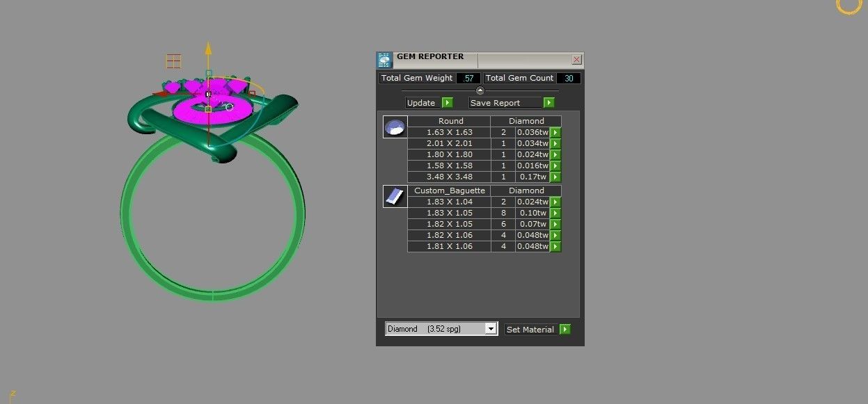This screenshot has height=404, width=868.
Task: Select the 2.01 X 2.01 round size cell
Action: [x=449, y=143]
